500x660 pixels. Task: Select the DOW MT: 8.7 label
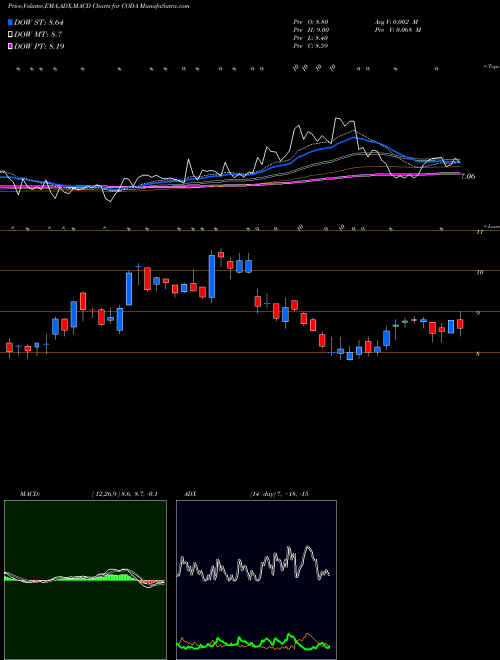point(38,35)
